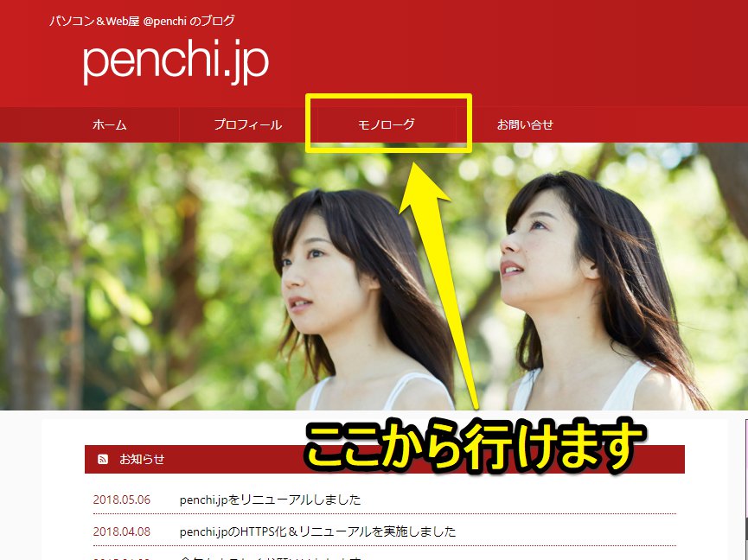Open the プロフィール page

pos(248,124)
